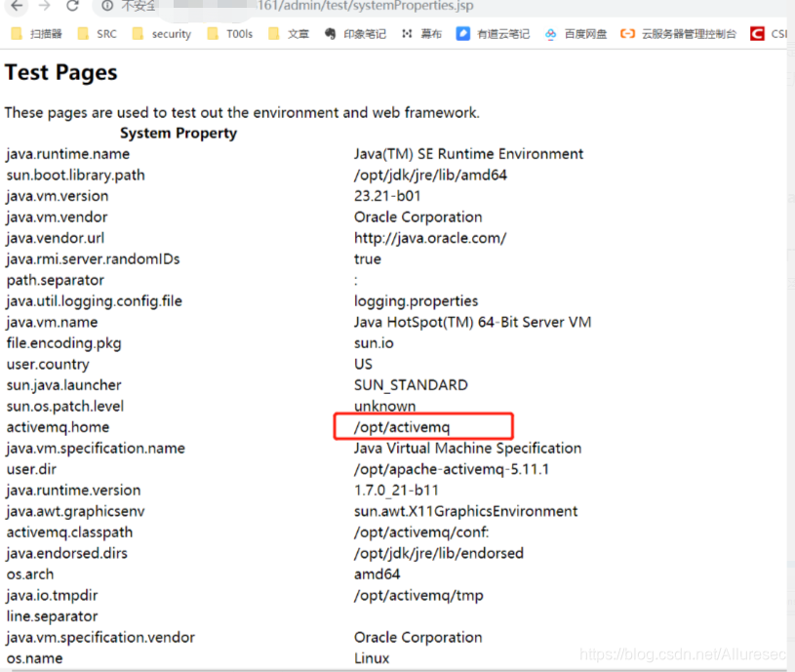Screen dimensions: 795x672
Task: Select the java.rmi.server.randomIDs property
Action: click(94, 259)
